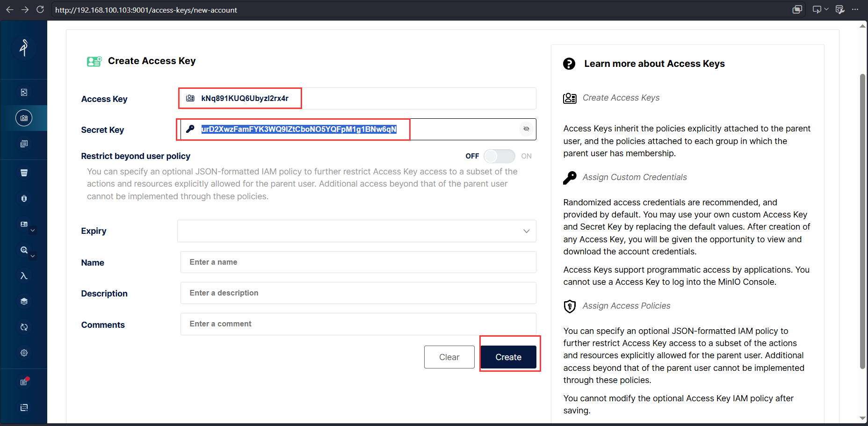
Task: Click the 'Create Access Keys' help heading
Action: pos(621,98)
